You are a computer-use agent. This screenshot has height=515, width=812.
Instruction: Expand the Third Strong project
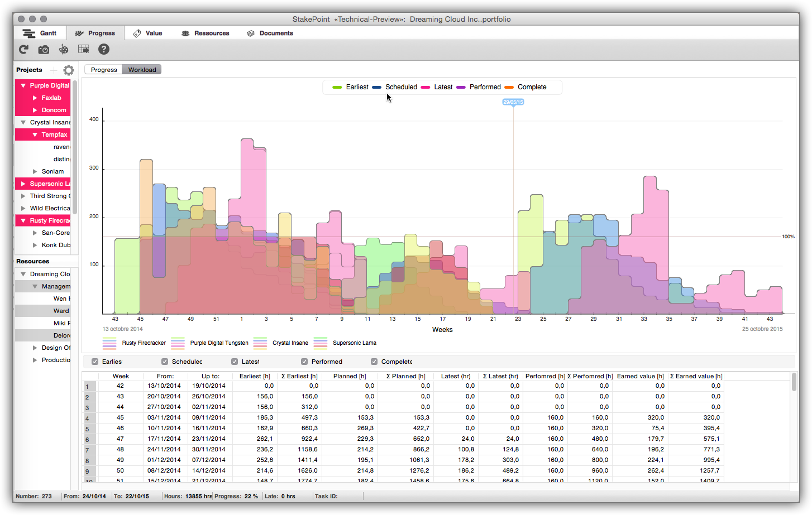(23, 196)
